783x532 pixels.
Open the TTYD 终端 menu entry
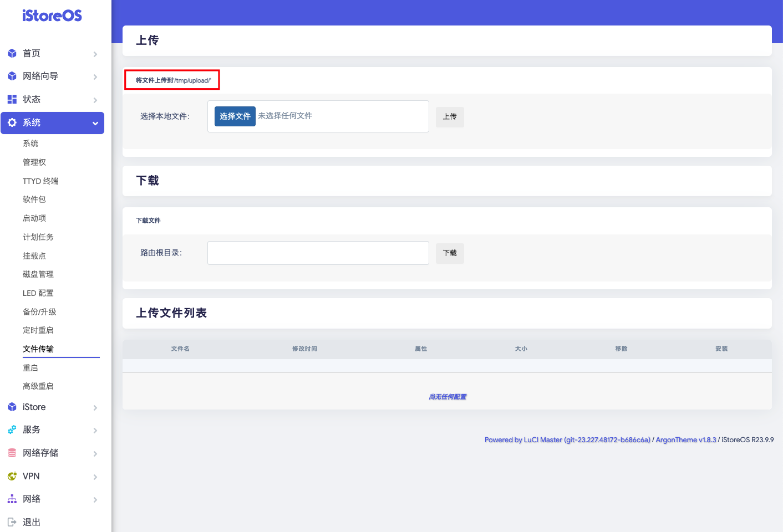pos(40,181)
